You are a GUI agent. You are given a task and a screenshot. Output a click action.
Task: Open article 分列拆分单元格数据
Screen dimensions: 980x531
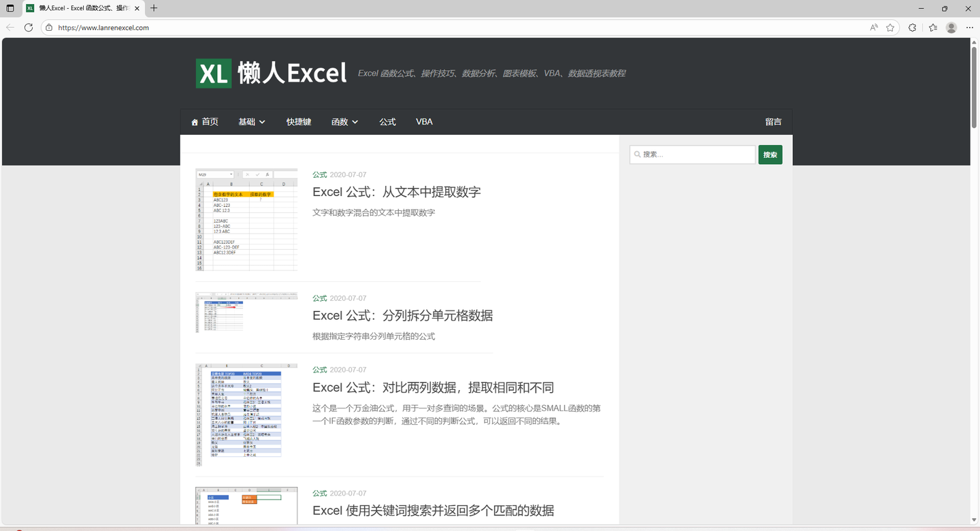[403, 316]
